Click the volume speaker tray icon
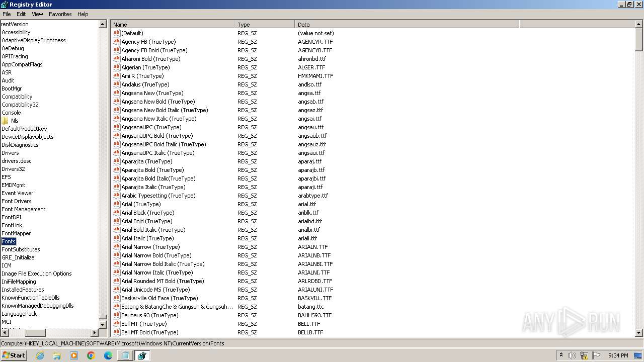This screenshot has width=644, height=362. [572, 355]
